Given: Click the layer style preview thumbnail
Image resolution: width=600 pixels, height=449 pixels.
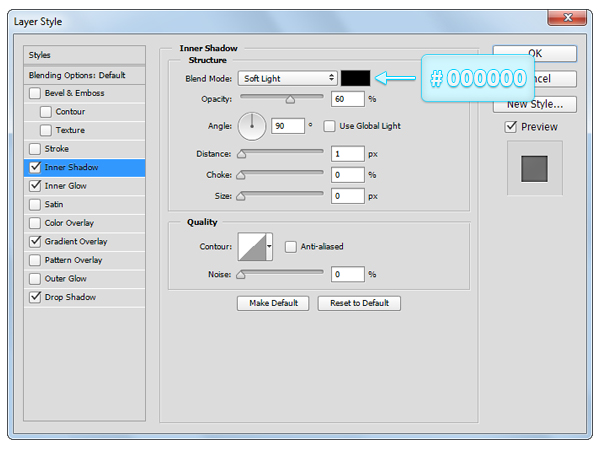Looking at the screenshot, I should [535, 168].
